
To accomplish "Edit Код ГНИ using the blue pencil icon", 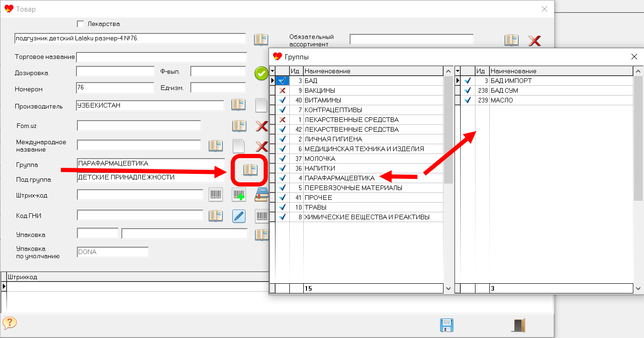I will coord(238,216).
